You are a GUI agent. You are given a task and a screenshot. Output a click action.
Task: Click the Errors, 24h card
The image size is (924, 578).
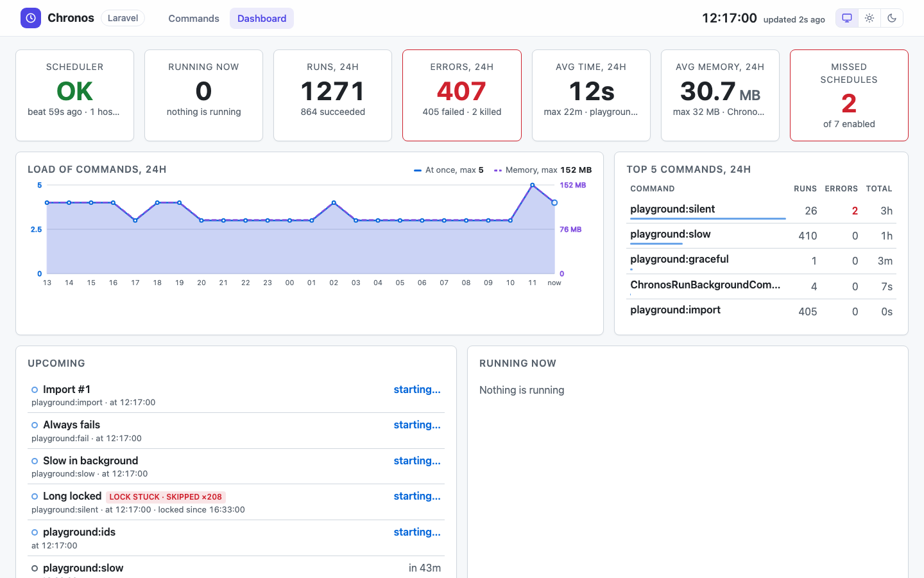[x=462, y=95]
